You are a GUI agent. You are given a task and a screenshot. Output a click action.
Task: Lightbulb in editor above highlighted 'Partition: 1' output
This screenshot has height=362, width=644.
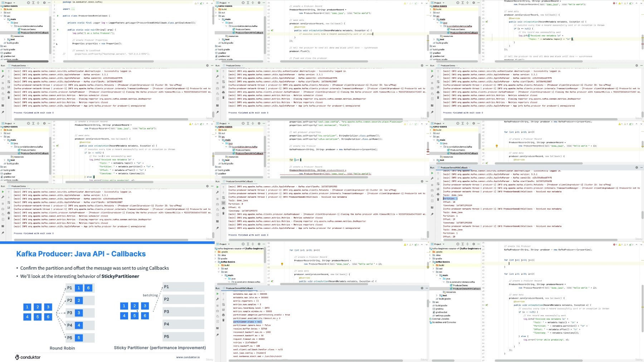coord(497,146)
